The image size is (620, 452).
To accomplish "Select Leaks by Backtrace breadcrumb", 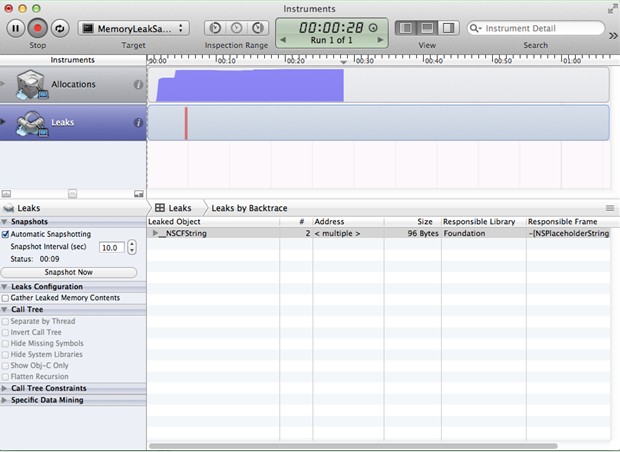I will tap(249, 208).
